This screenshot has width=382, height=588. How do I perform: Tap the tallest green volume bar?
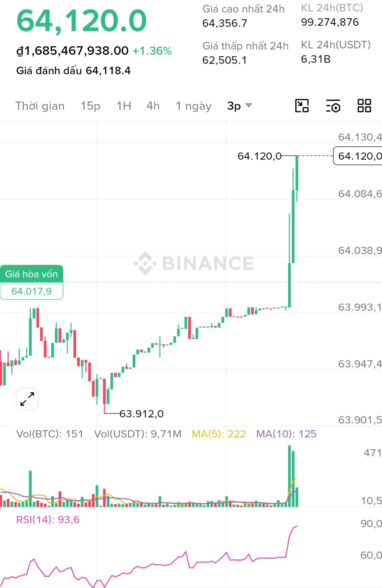pos(289,476)
